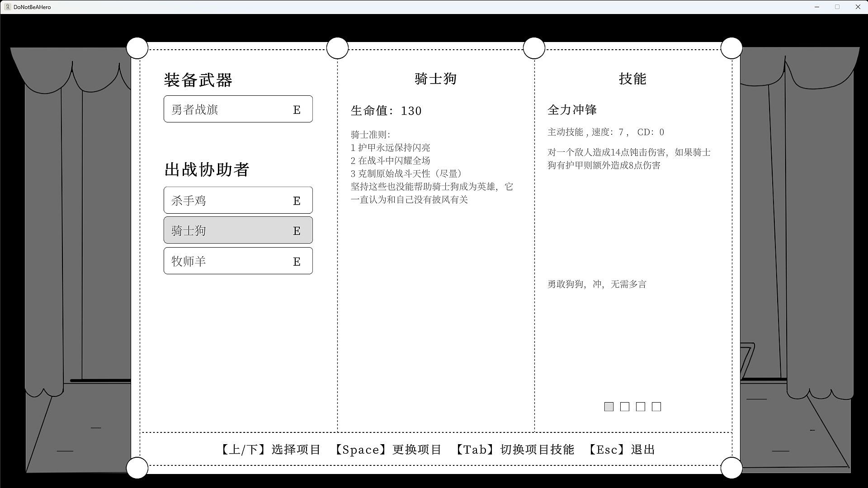This screenshot has width=868, height=488.
Task: Choose the 杀手鸡 helper entry
Action: tap(226, 200)
